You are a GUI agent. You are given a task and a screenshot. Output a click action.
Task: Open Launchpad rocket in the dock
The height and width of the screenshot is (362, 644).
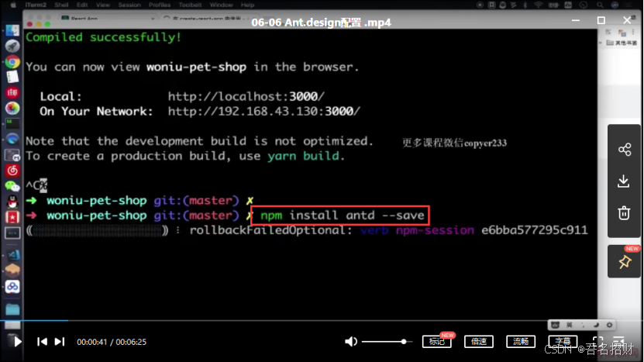tap(12, 47)
